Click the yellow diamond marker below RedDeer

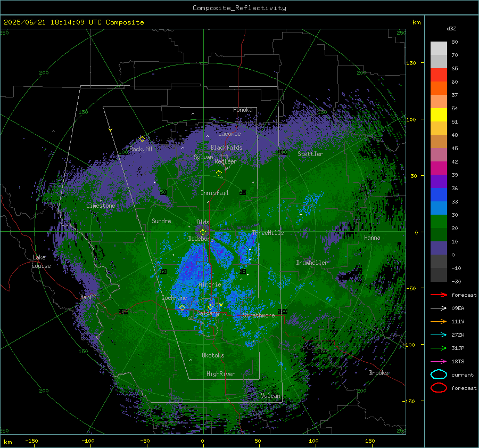(219, 173)
